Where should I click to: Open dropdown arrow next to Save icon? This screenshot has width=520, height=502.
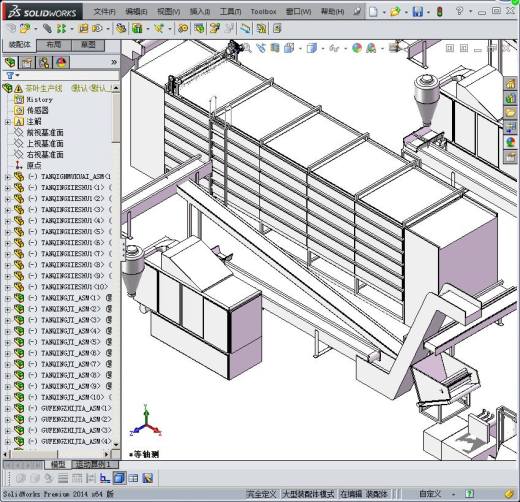click(x=428, y=12)
